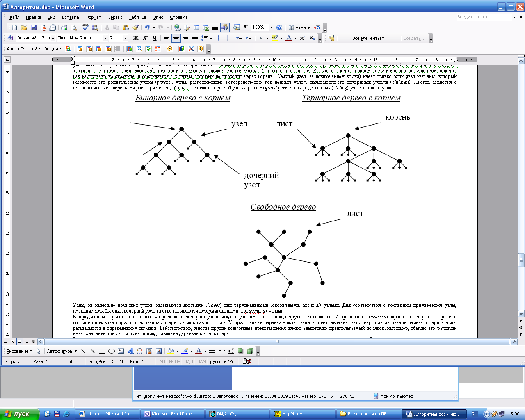The width and height of the screenshot is (525, 420).
Task: Open Microsoft Word help
Action: click(279, 27)
